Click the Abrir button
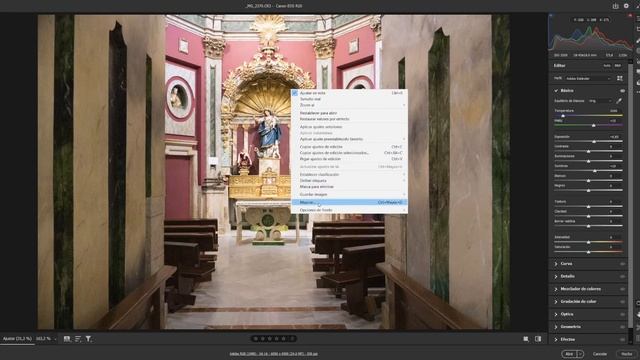Viewport: 640px width, 360px height. pyautogui.click(x=569, y=354)
